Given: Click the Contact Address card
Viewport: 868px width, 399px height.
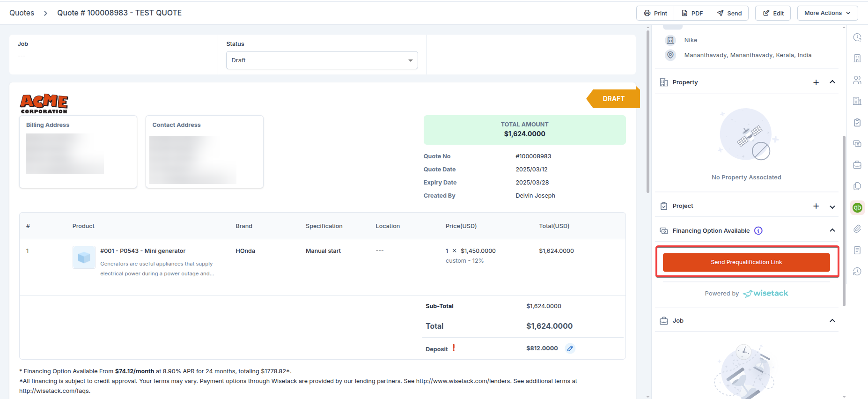Looking at the screenshot, I should tap(205, 152).
